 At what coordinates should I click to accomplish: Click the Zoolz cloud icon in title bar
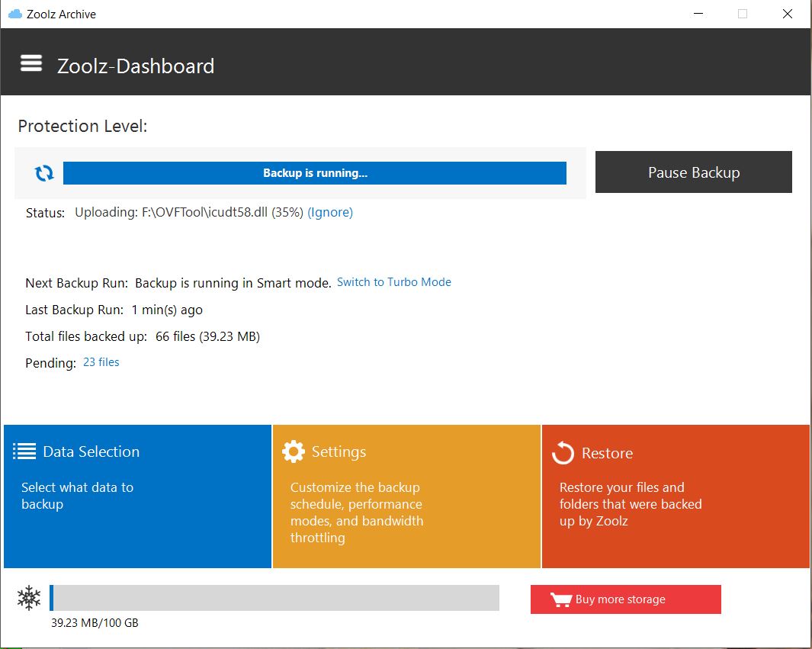tap(14, 14)
